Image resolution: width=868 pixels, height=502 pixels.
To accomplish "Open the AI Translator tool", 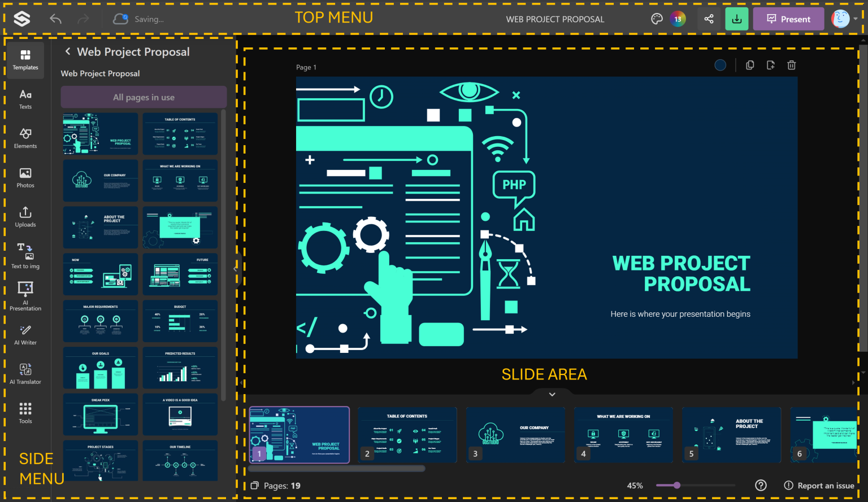I will [x=25, y=373].
